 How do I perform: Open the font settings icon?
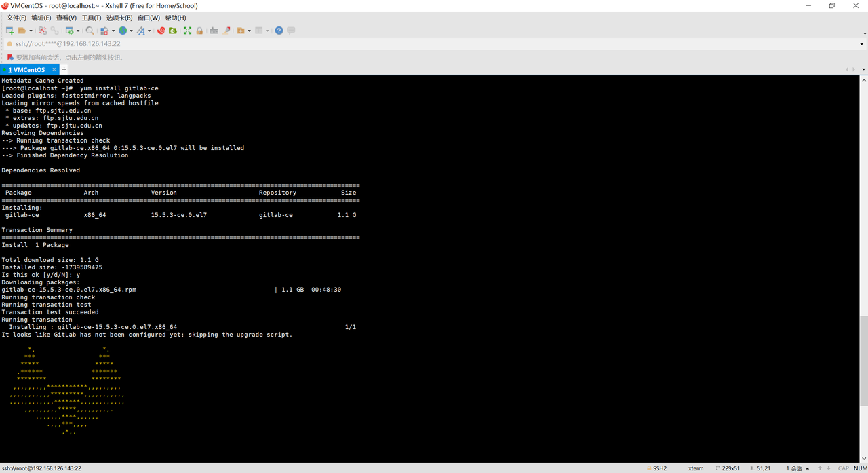point(141,31)
